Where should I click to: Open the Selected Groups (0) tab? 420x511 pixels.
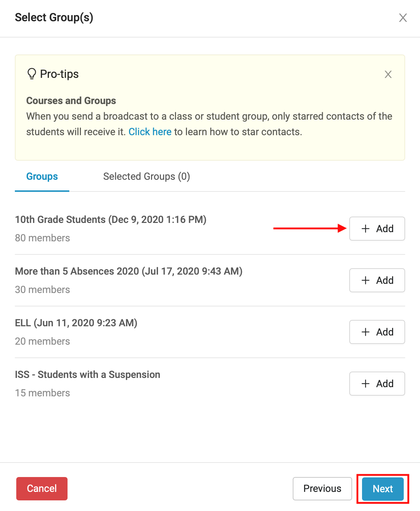146,177
